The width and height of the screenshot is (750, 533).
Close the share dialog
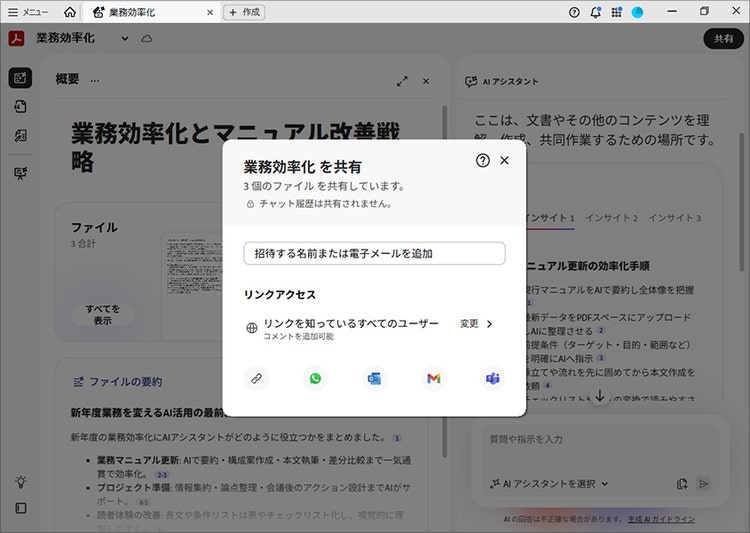(504, 160)
